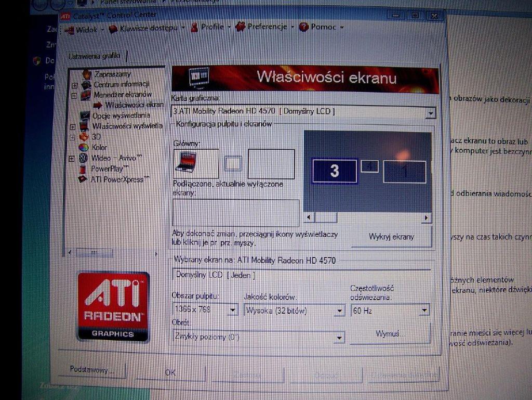The image size is (532, 400).
Task: Click the Profile menu icon
Action: coord(194,27)
